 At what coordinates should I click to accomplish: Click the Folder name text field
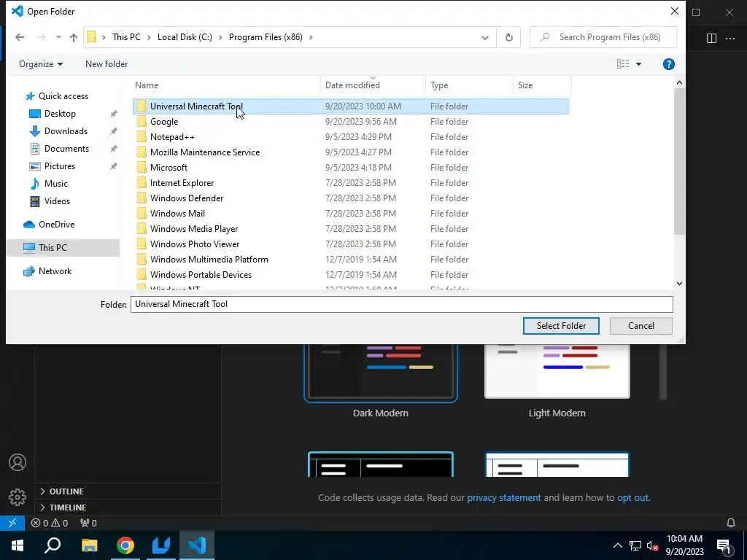402,304
